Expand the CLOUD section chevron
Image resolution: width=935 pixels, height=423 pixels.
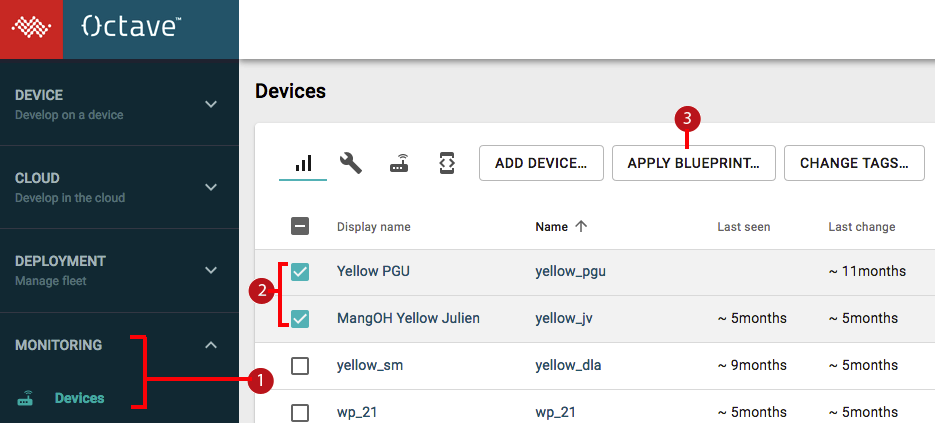tap(211, 187)
